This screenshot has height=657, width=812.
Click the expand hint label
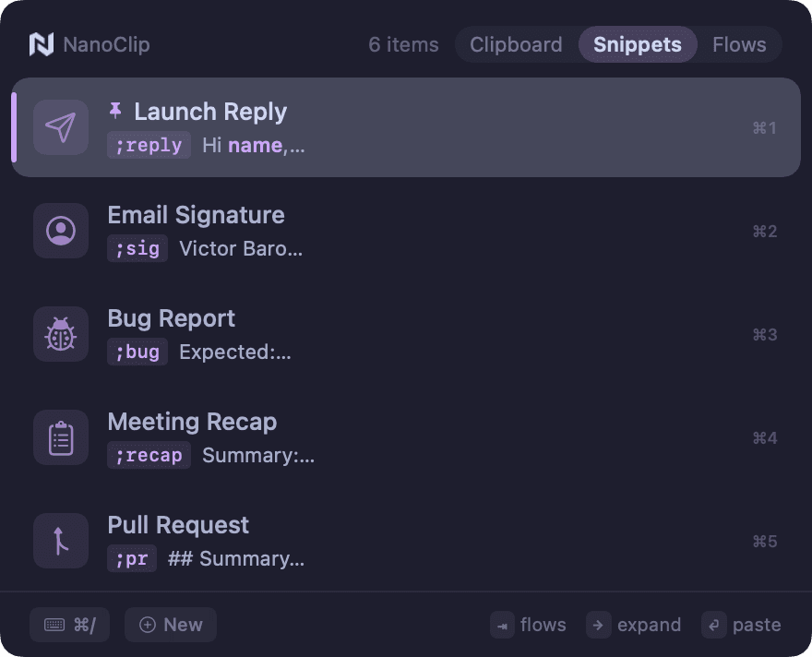pos(649,626)
